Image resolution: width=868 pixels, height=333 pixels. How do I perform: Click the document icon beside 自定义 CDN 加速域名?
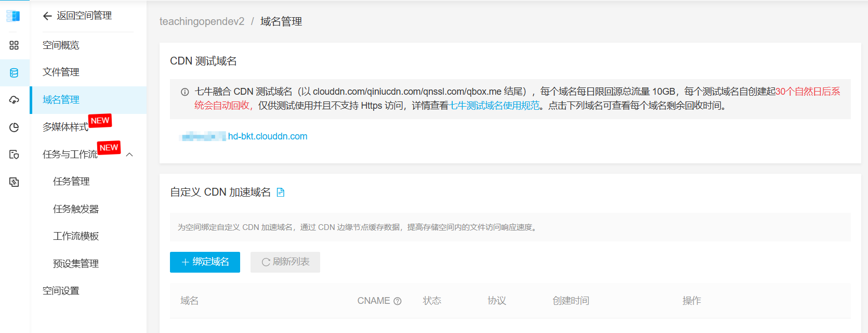(281, 193)
